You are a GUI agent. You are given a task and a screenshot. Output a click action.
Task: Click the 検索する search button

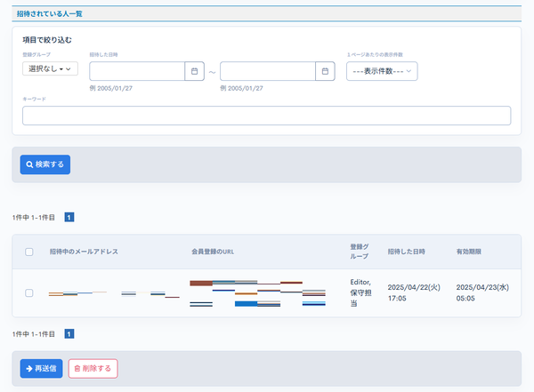tap(45, 164)
